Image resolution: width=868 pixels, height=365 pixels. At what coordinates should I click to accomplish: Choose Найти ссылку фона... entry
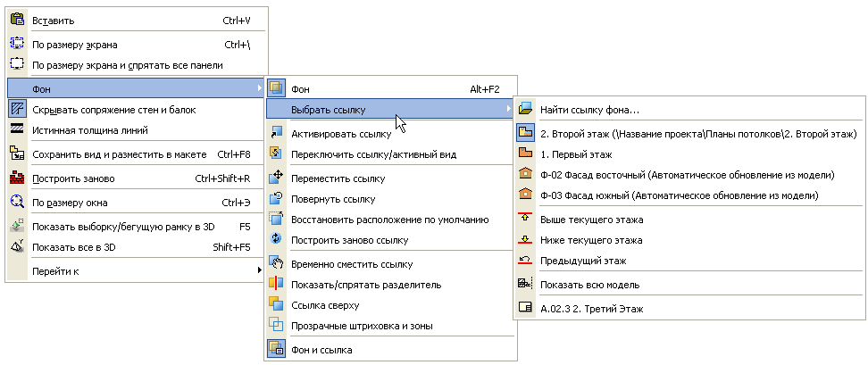click(x=689, y=110)
